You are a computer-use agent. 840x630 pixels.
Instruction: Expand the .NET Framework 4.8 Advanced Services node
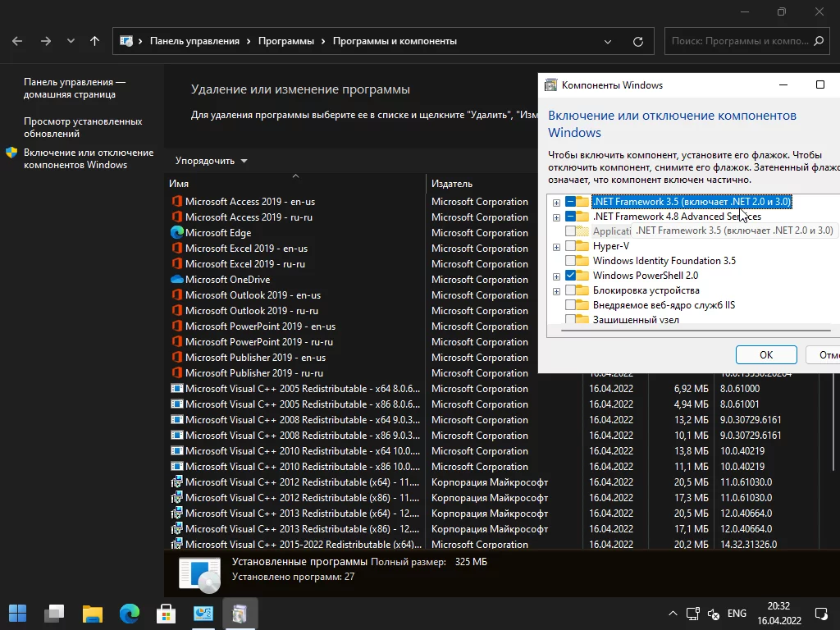(x=557, y=217)
